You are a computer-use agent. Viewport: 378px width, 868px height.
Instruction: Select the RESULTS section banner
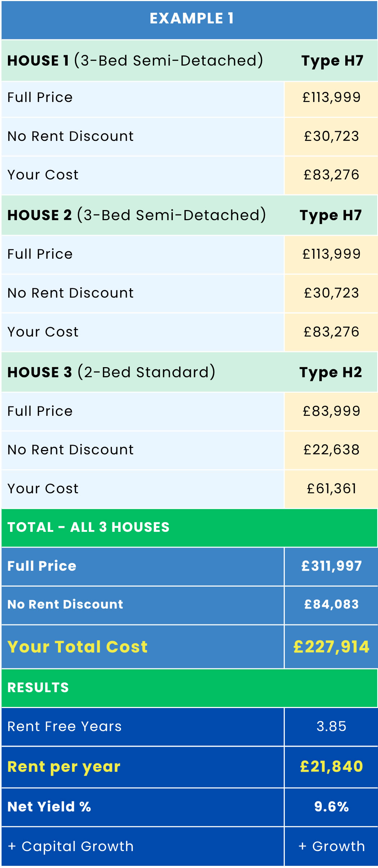tap(38, 687)
